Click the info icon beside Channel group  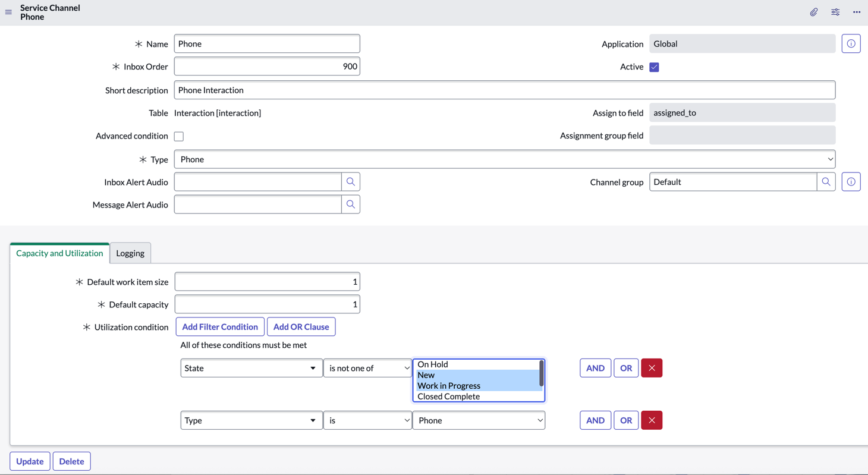point(851,181)
